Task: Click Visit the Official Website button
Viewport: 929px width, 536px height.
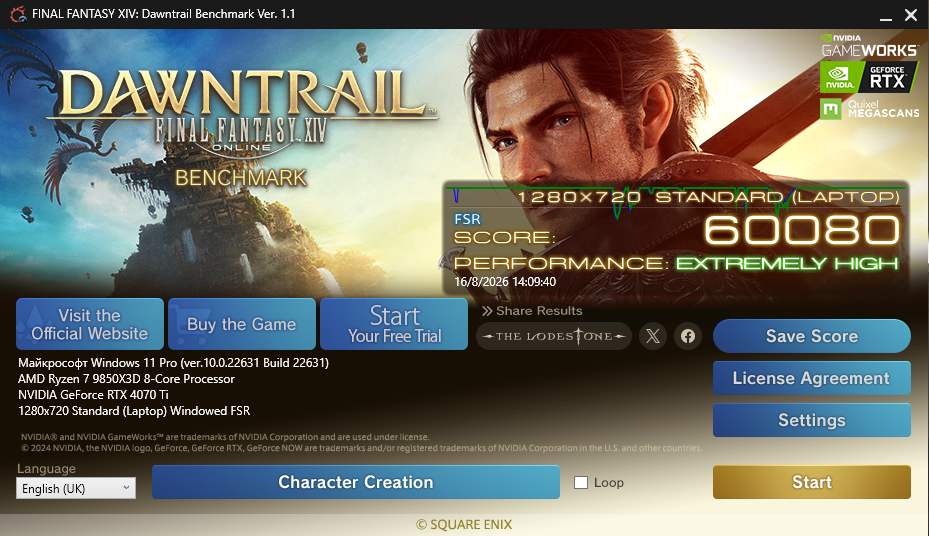Action: tap(89, 324)
